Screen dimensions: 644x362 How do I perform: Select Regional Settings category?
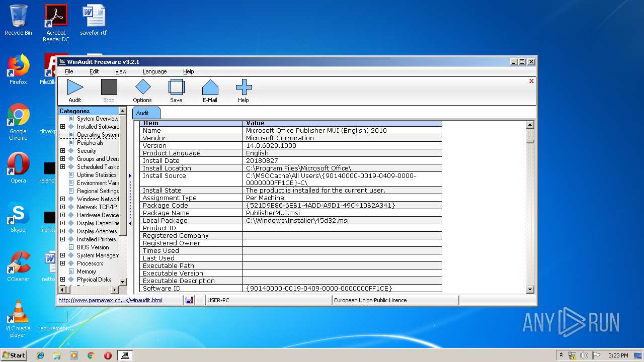[x=98, y=191]
